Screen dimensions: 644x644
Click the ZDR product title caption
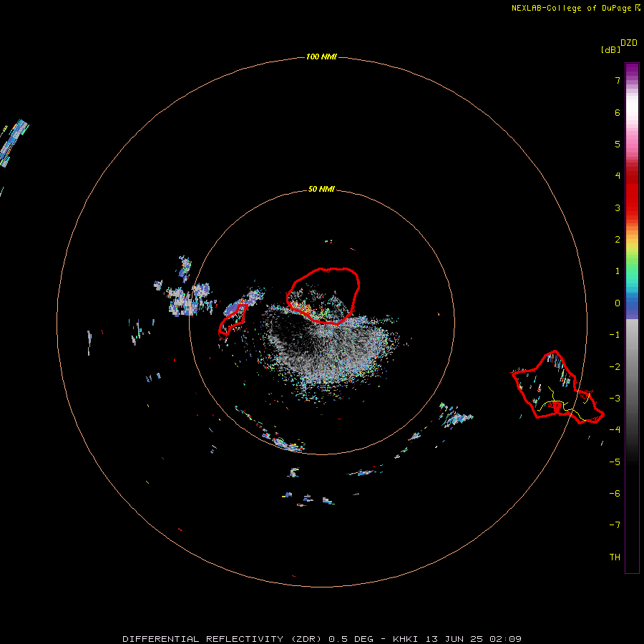(322, 639)
